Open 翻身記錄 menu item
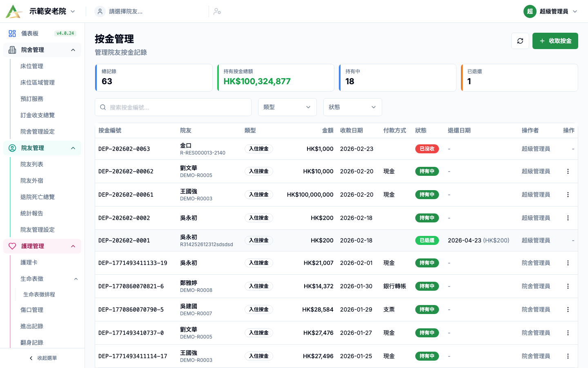This screenshot has height=368, width=588. coord(32,343)
